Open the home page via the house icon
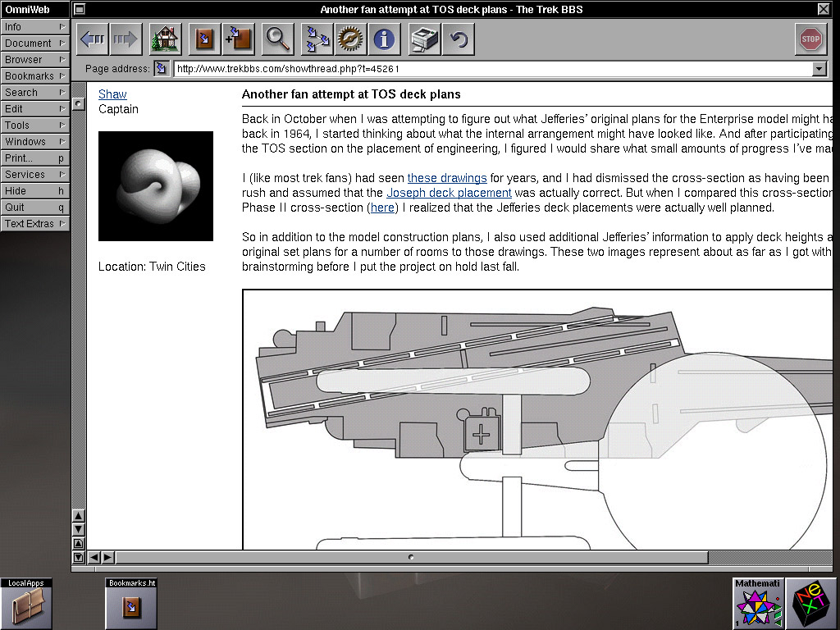Screen dimensions: 840x630 pyautogui.click(x=166, y=39)
